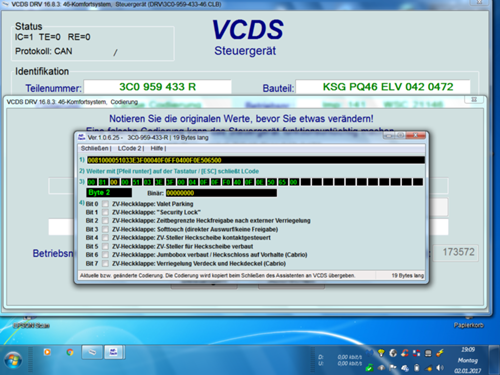500x375 pixels.
Task: Check Bit 7 Verriegelung Verdeck checkbox
Action: pyautogui.click(x=105, y=263)
